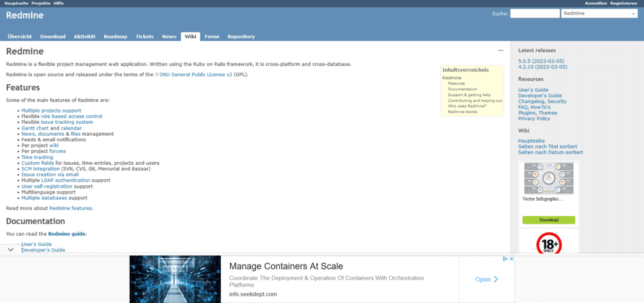Screen dimensions: 644x303
Task: Click the green Download ad button
Action: [548, 220]
